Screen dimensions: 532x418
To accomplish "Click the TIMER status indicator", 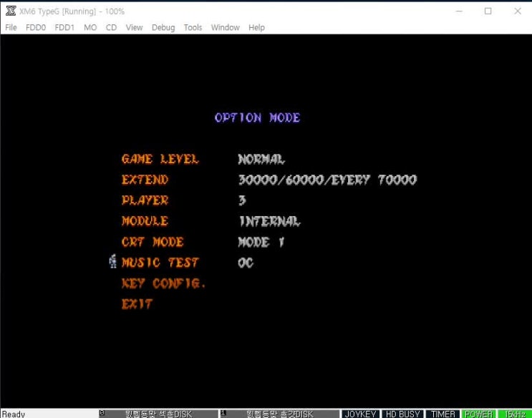I will (442, 414).
